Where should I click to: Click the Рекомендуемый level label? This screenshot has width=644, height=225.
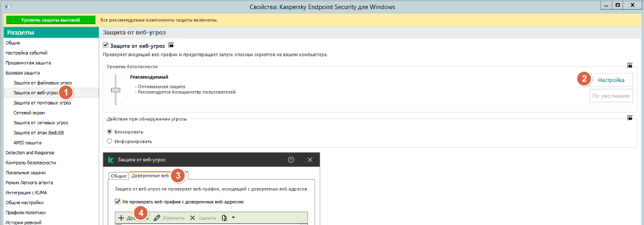pyautogui.click(x=149, y=77)
